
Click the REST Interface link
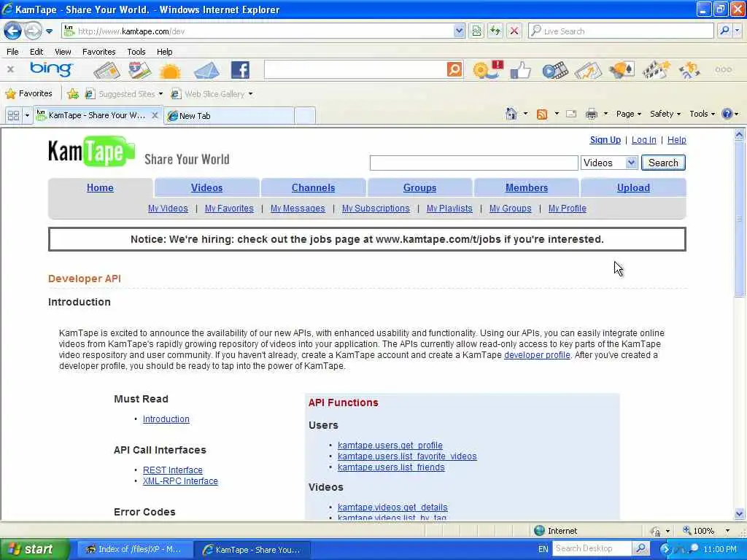(172, 470)
